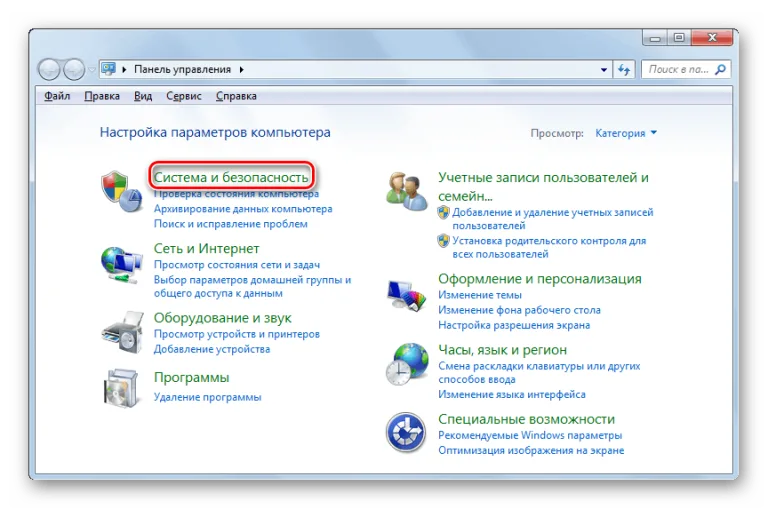Open Архивирование данных компьютера link
The height and width of the screenshot is (509, 768).
[x=243, y=209]
